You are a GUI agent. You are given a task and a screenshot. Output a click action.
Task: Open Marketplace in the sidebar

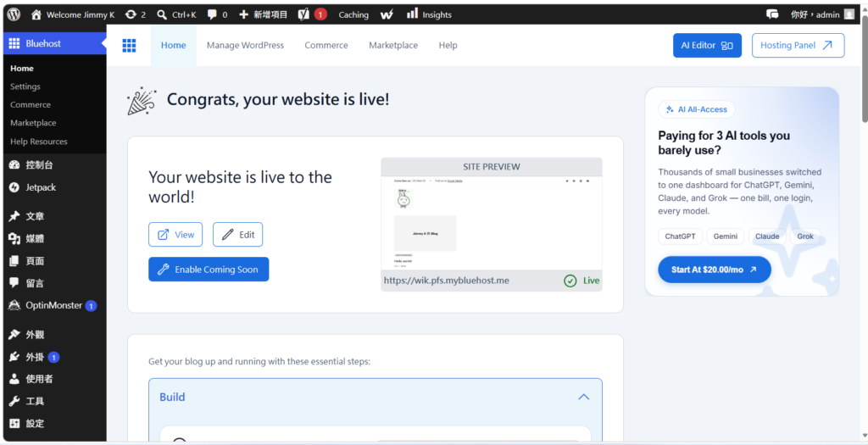point(33,123)
